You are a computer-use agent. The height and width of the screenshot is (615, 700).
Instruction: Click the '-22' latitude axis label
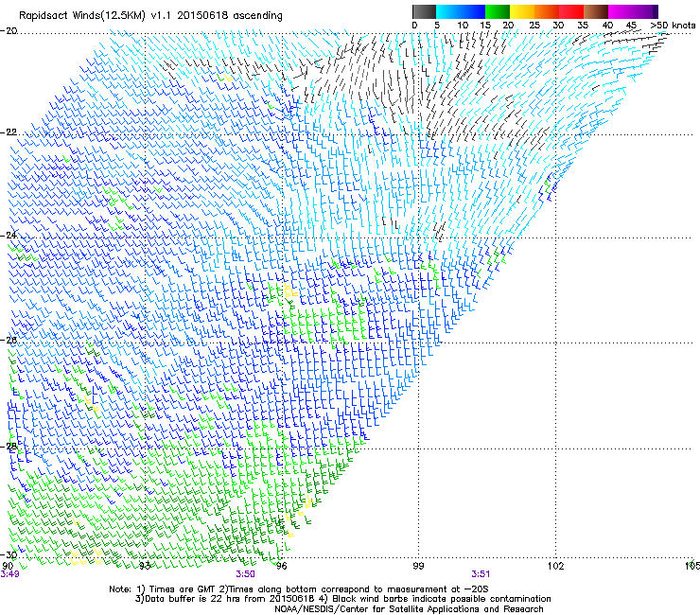9,132
